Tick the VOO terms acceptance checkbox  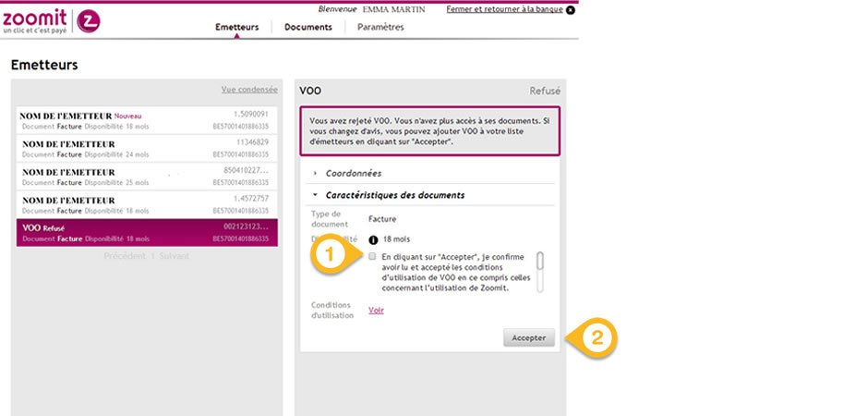pyautogui.click(x=372, y=257)
